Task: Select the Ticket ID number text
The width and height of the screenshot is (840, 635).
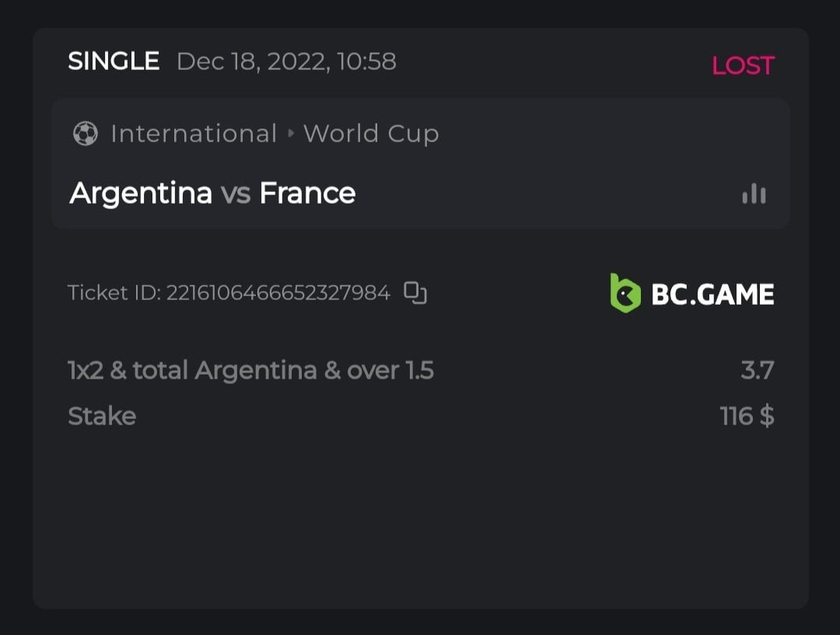Action: (x=278, y=293)
